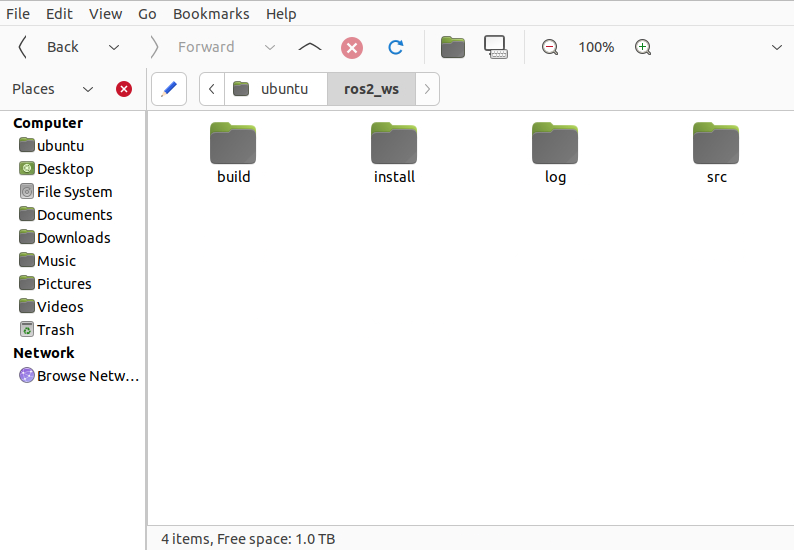Zoom out with the minus magnifier
The image size is (794, 550).
click(x=549, y=47)
